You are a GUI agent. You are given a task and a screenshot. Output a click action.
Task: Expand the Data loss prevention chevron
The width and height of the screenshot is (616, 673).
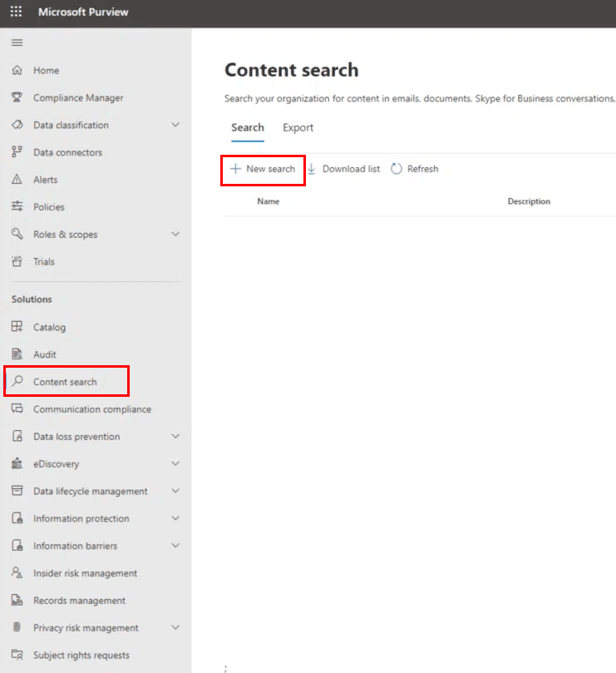(175, 437)
